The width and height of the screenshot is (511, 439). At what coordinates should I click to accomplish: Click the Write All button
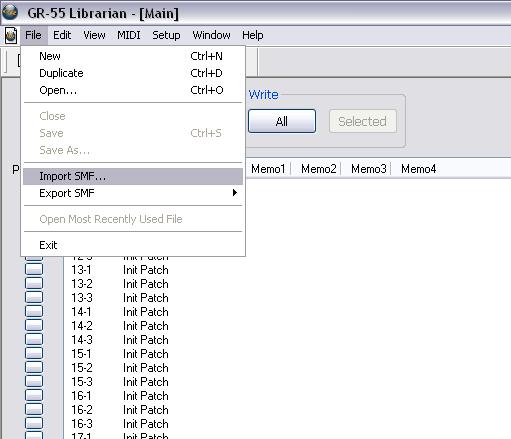(x=282, y=121)
